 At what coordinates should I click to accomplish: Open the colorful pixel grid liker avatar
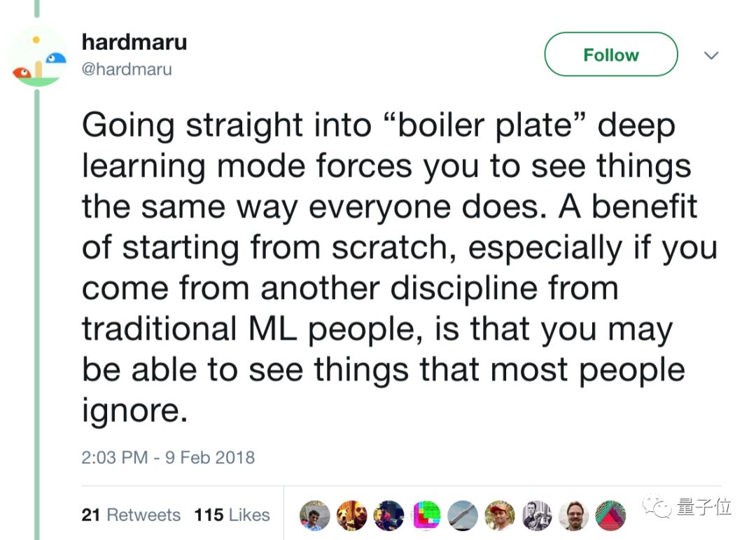pyautogui.click(x=426, y=515)
